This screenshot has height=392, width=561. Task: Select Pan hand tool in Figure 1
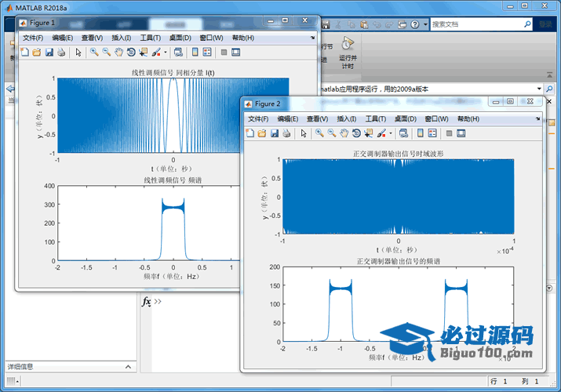(118, 53)
